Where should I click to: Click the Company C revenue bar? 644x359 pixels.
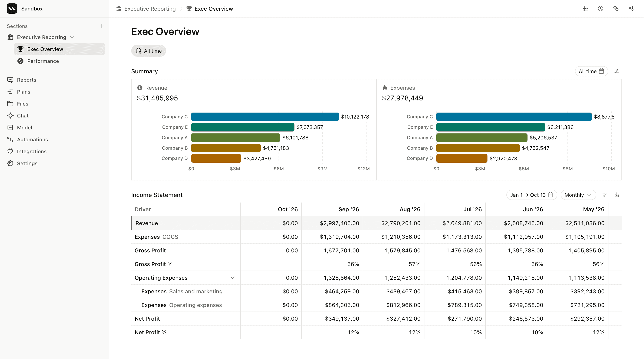tap(265, 117)
